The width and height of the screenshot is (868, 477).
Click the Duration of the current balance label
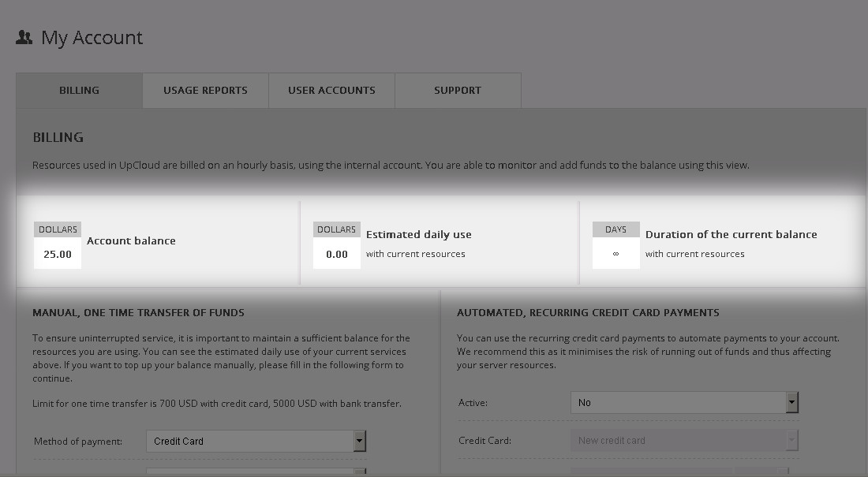click(x=731, y=235)
